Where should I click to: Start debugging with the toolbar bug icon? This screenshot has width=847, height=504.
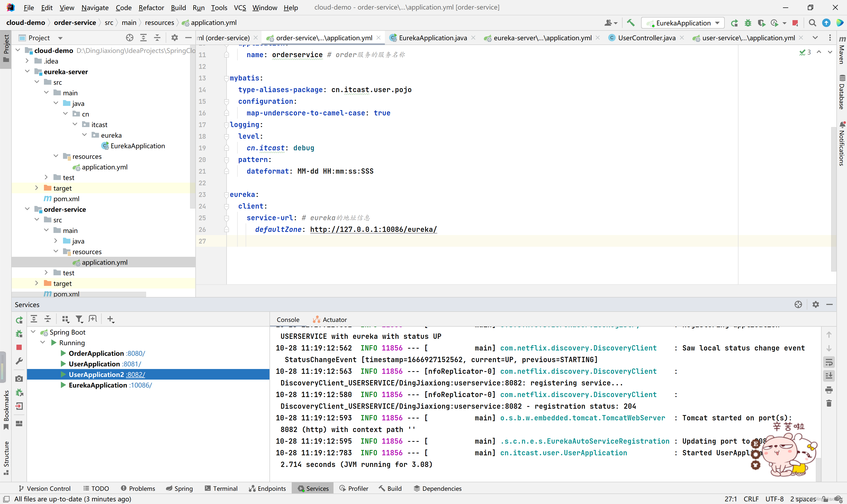click(x=748, y=23)
